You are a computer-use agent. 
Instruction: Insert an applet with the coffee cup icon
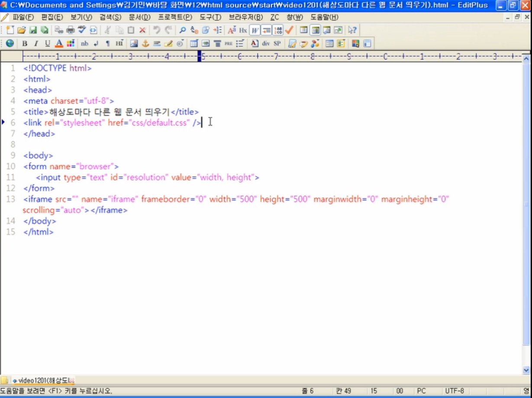point(303,43)
